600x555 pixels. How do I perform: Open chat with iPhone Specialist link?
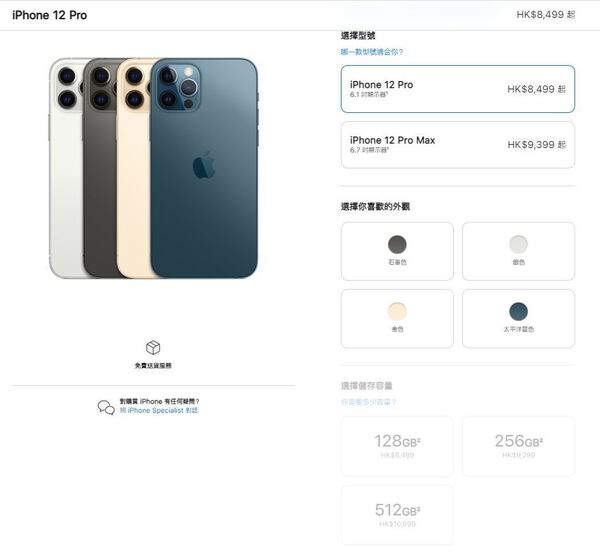pos(159,410)
